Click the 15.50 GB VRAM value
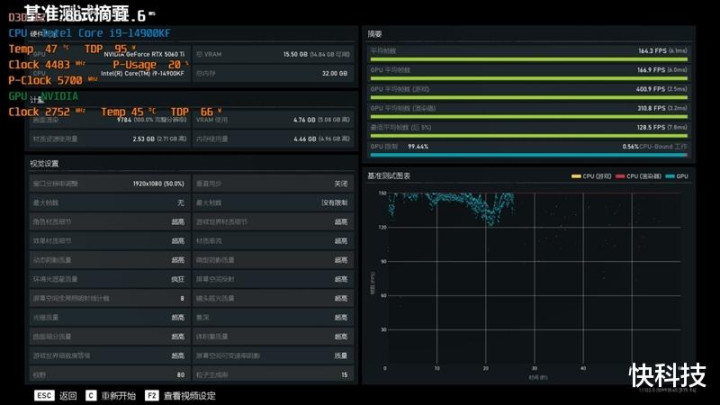This screenshot has height=405, width=720. coord(295,54)
